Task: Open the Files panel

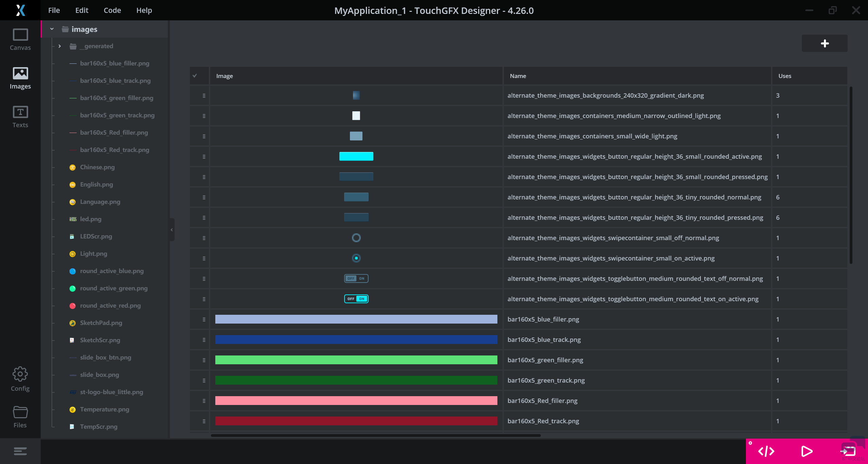Action: 20,417
